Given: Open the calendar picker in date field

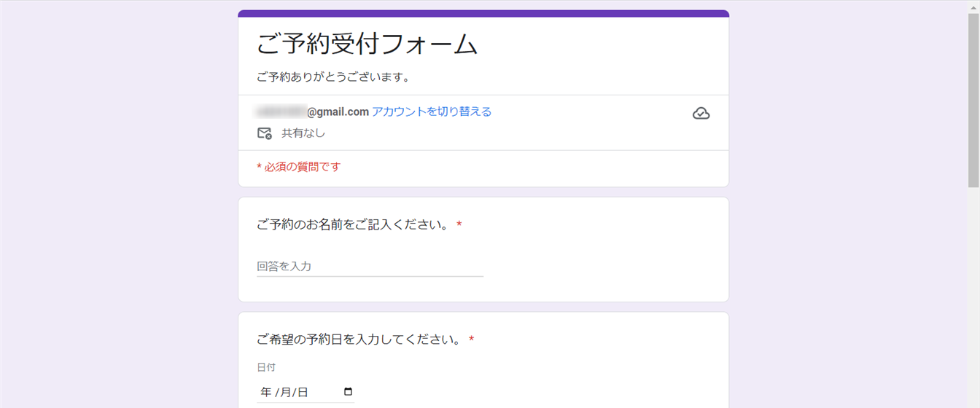Looking at the screenshot, I should click(348, 392).
